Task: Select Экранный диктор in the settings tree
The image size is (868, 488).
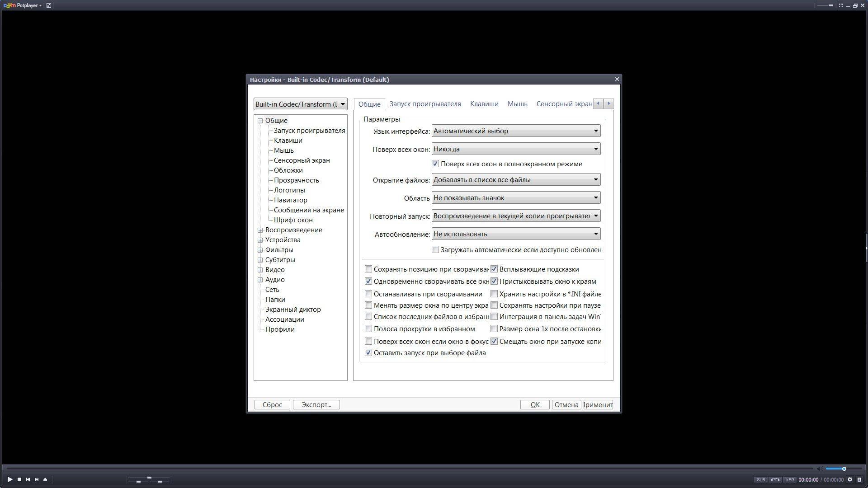Action: 293,310
